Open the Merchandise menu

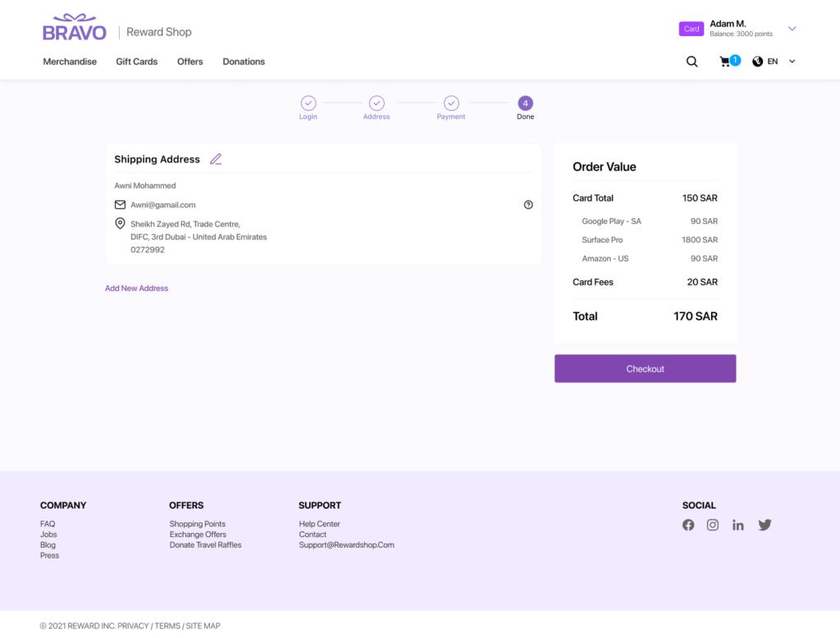[70, 62]
